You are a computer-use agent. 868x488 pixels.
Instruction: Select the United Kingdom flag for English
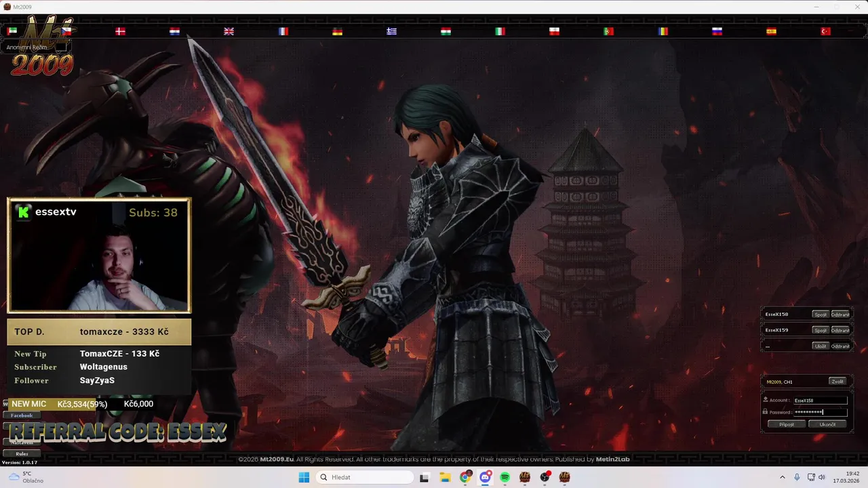click(x=229, y=31)
